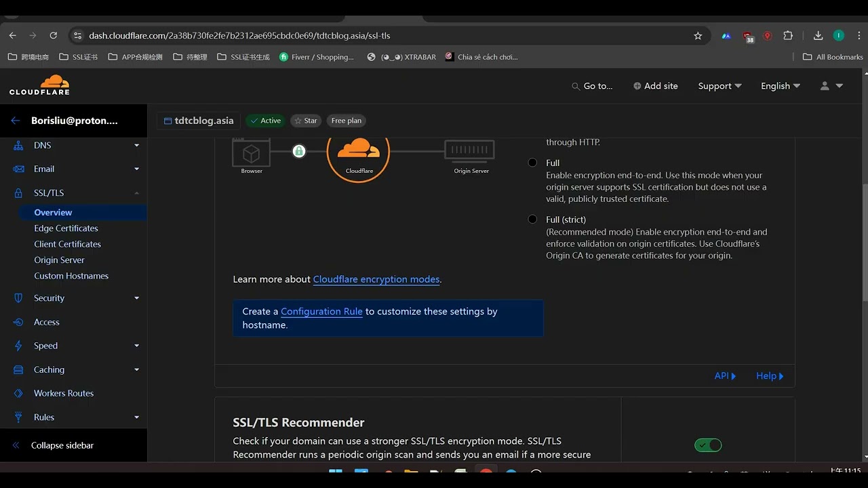Click the Browser cube diagram icon
The height and width of the screenshot is (488, 868).
[x=252, y=154]
